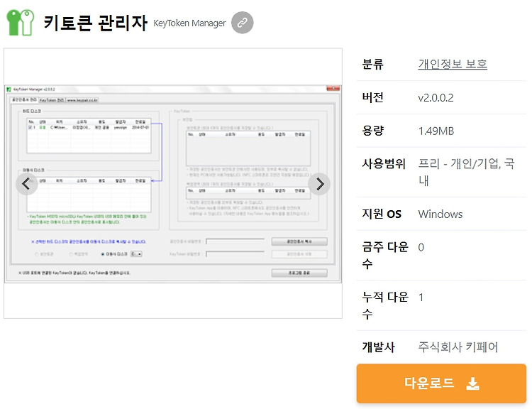Image resolution: width=532 pixels, height=409 pixels.
Task: Select version value v2.0.0.2
Action: pyautogui.click(x=436, y=98)
